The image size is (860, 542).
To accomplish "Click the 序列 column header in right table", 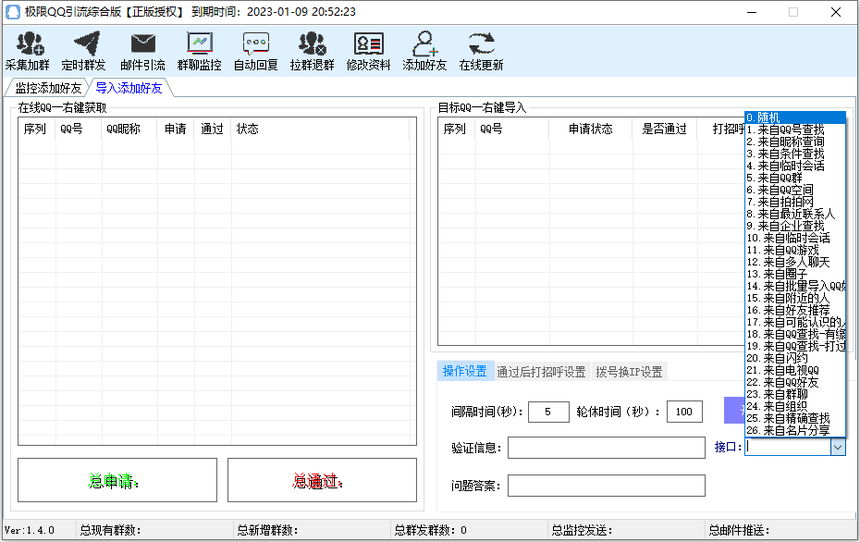I will (456, 129).
